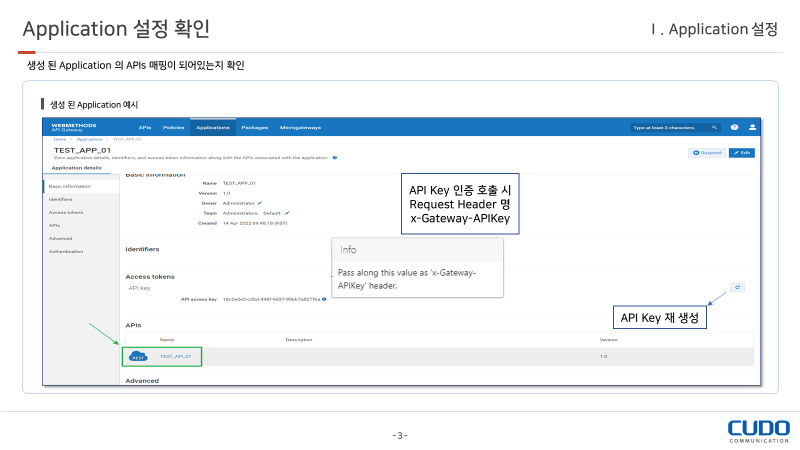Click the info icon after the application description
The image size is (800, 450).
(334, 158)
